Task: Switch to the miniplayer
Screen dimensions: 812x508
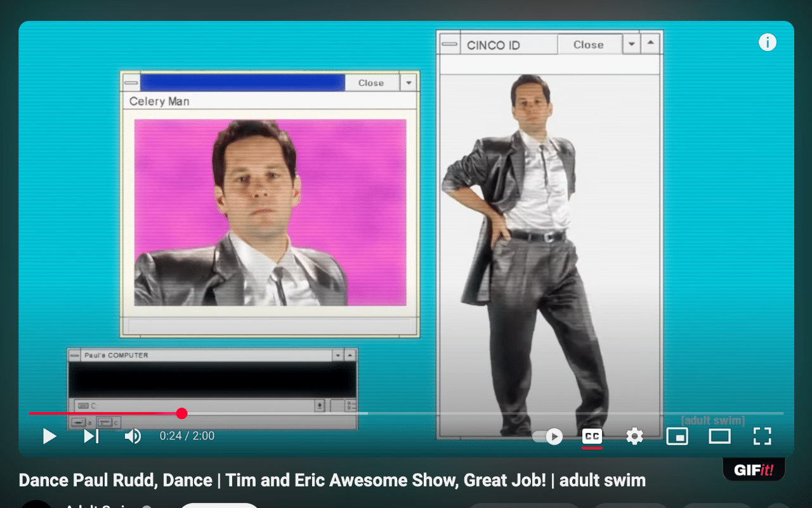Action: pyautogui.click(x=677, y=436)
